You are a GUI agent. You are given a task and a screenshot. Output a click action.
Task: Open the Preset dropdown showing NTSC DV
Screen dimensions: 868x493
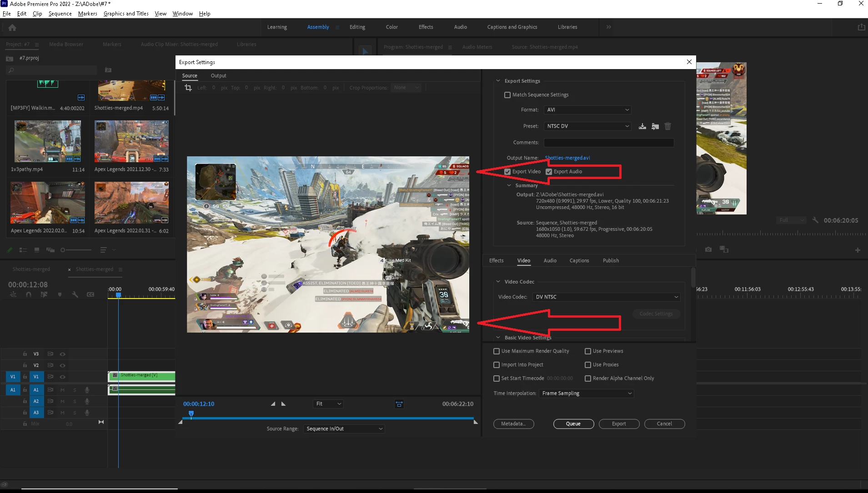(x=587, y=126)
